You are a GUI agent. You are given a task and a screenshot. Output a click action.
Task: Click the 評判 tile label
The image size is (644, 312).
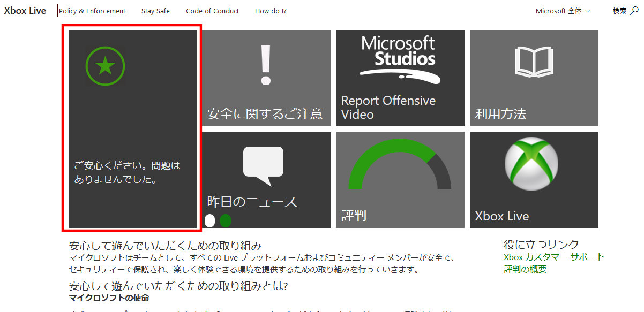tap(354, 216)
